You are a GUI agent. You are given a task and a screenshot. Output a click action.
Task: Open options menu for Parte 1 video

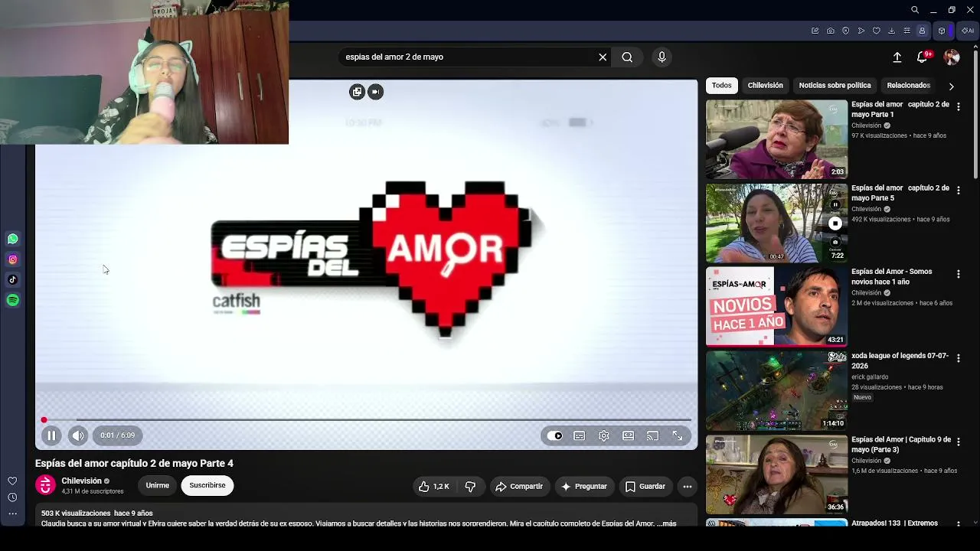click(x=959, y=107)
